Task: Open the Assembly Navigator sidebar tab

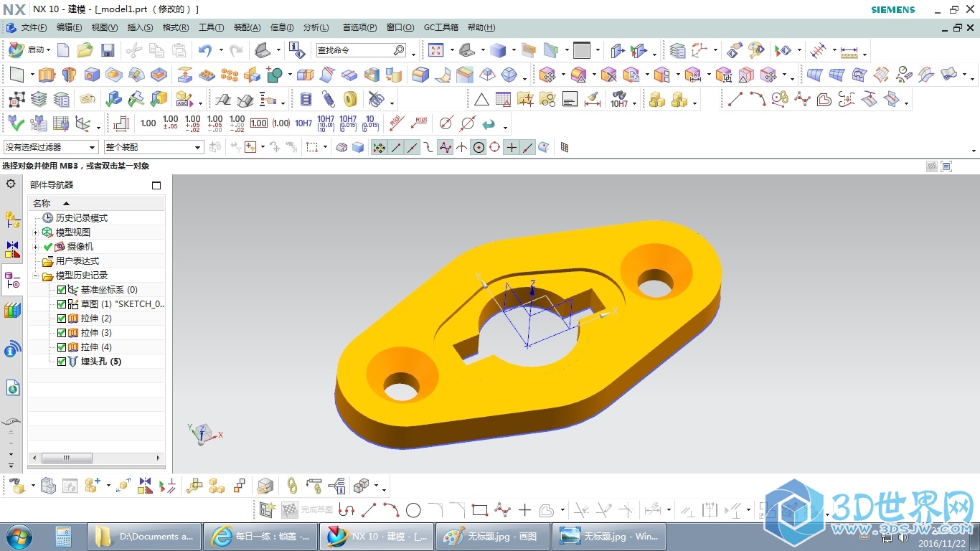Action: [x=12, y=220]
